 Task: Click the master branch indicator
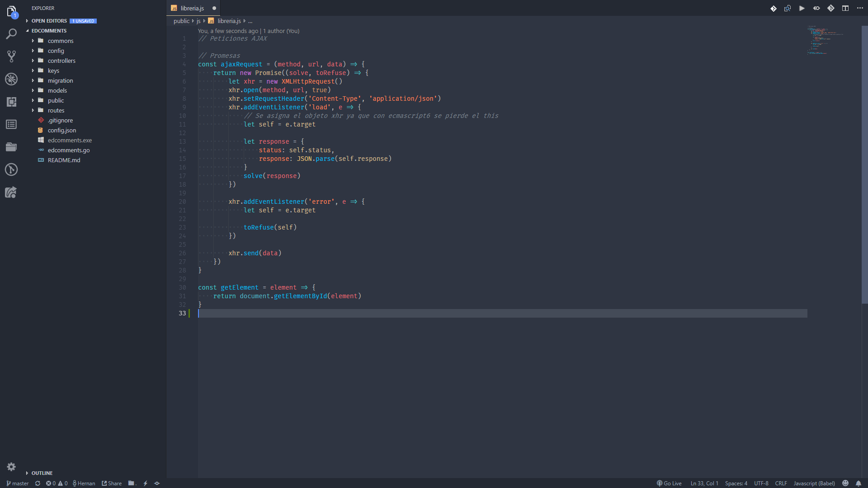click(18, 483)
